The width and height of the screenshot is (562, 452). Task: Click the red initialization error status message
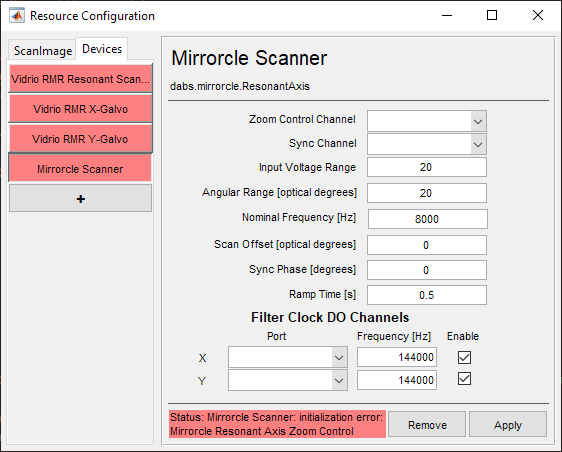(277, 424)
